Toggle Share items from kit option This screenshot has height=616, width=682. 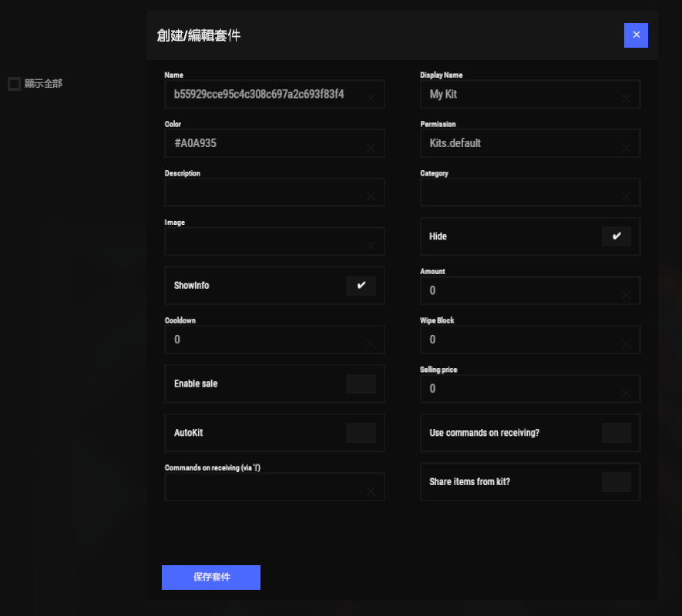[616, 482]
